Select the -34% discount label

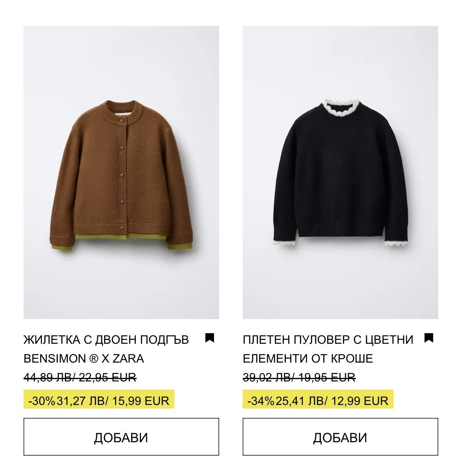[x=261, y=401]
